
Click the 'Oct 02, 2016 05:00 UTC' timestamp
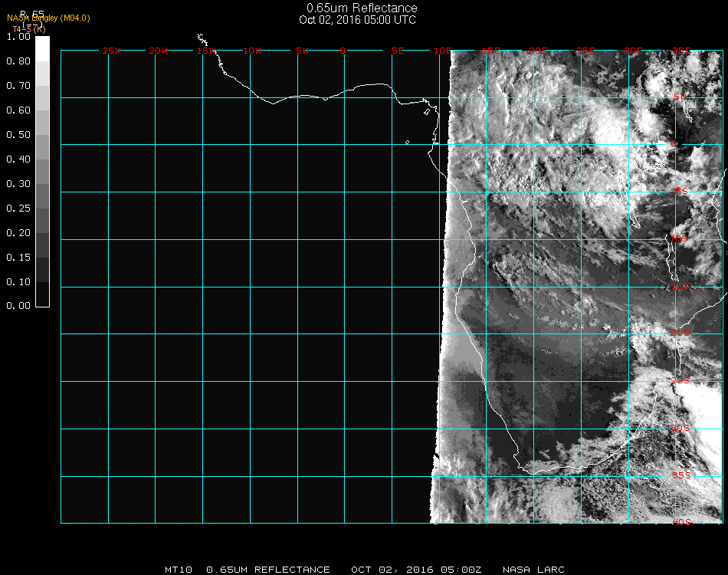click(x=358, y=20)
